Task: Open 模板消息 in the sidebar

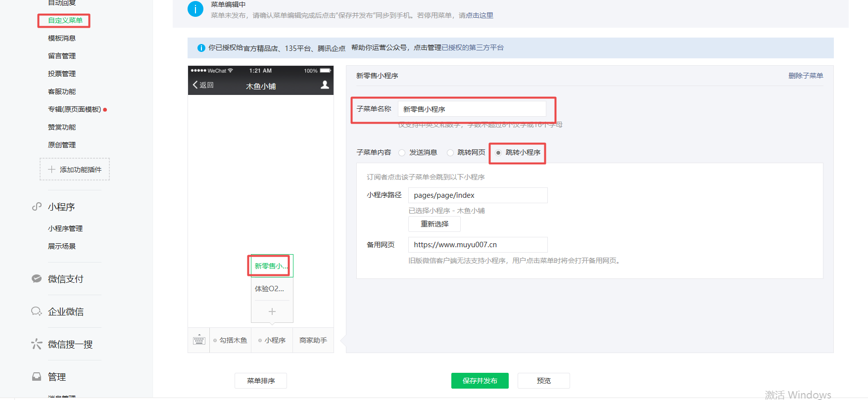Action: pyautogui.click(x=62, y=38)
